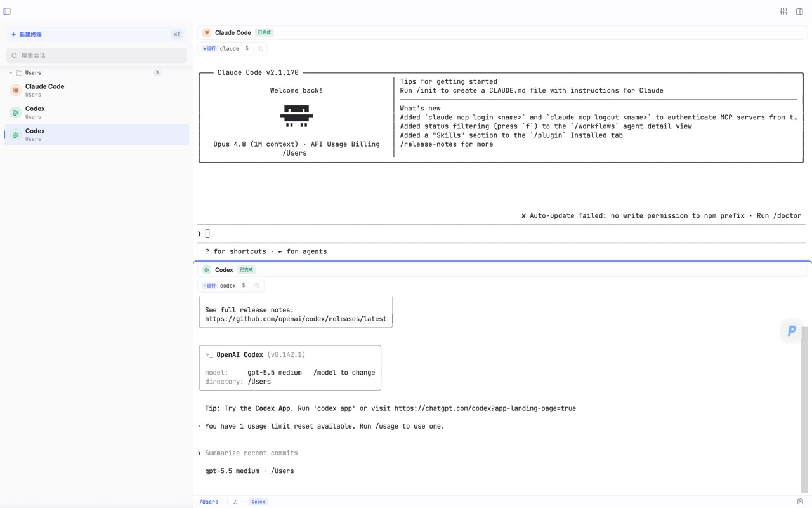Click the Claude Code prompt input line
Viewport: 812px width, 508px height.
[x=501, y=234]
